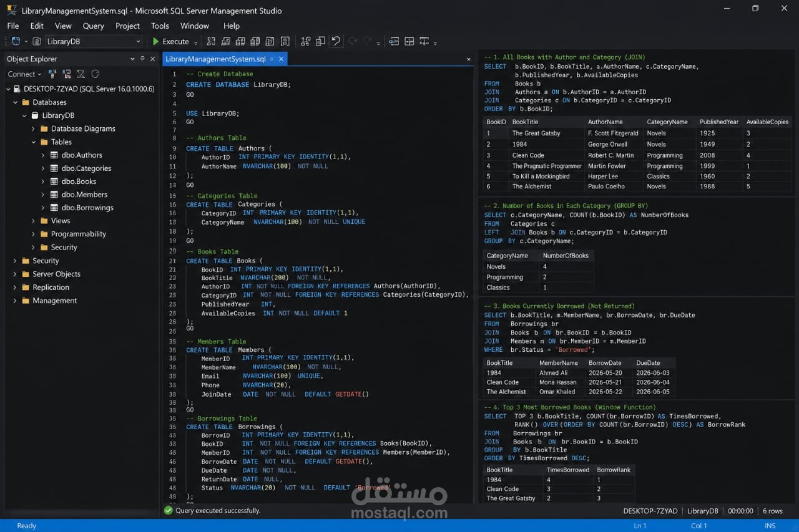This screenshot has width=799, height=532.
Task: Open the Edit menu
Action: click(37, 26)
